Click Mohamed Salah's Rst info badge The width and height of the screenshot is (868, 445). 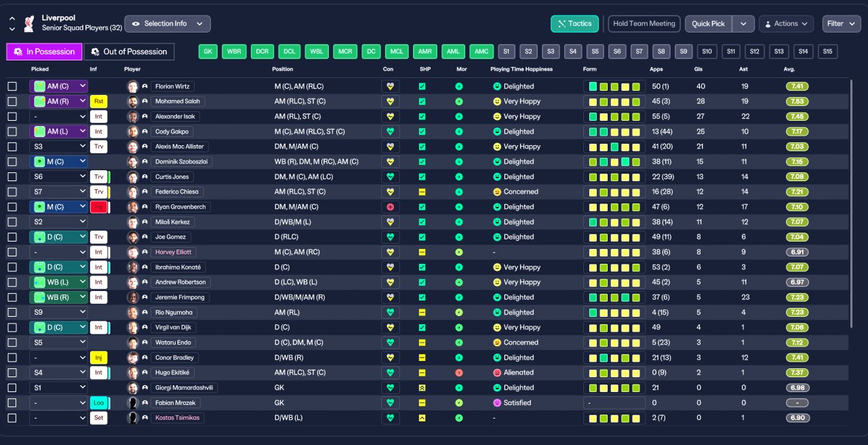[99, 102]
